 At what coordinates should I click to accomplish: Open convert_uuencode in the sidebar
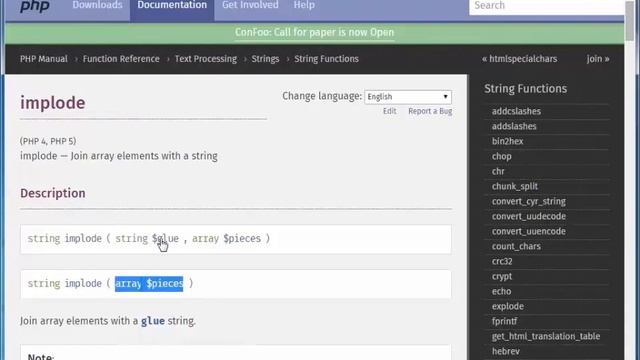[529, 231]
